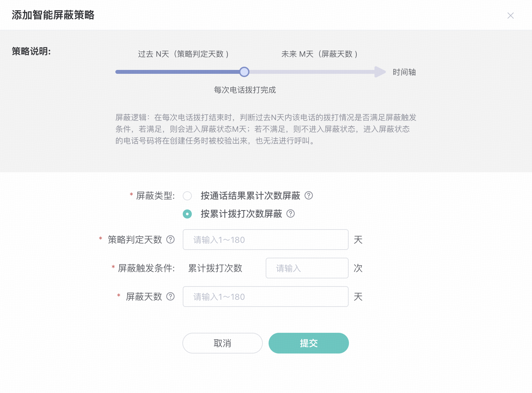Click the dark blue past segment of timeline
This screenshot has height=393, width=532.
pyautogui.click(x=178, y=72)
